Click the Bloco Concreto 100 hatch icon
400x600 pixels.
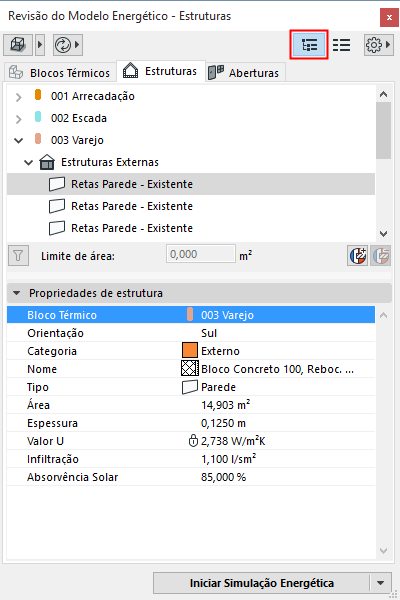point(189,368)
